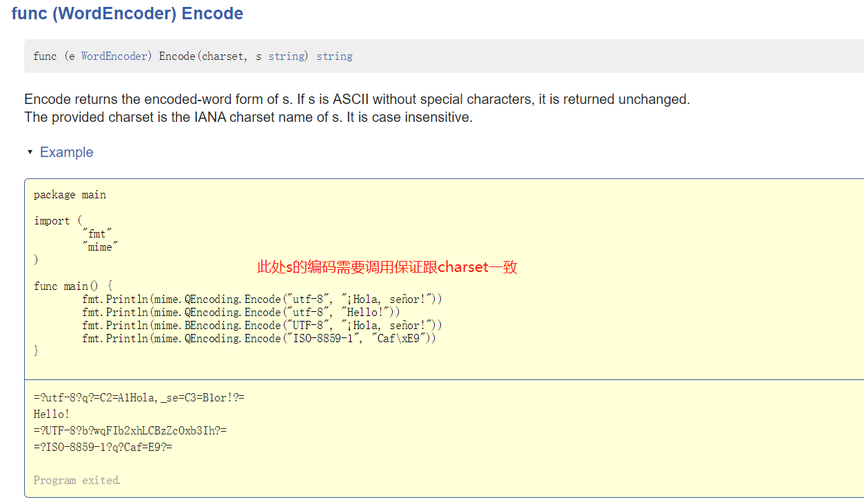Click the '=?utf-8?q?' output line
864x504 pixels.
click(x=139, y=398)
